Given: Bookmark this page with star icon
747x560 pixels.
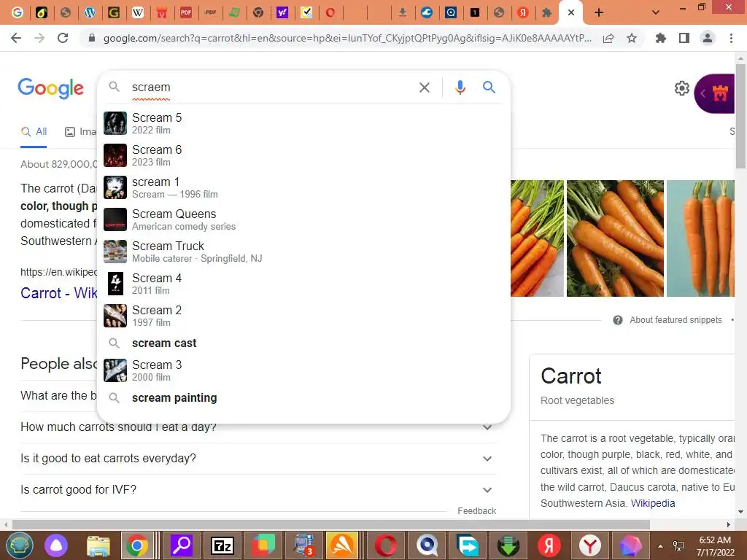Looking at the screenshot, I should 632,38.
